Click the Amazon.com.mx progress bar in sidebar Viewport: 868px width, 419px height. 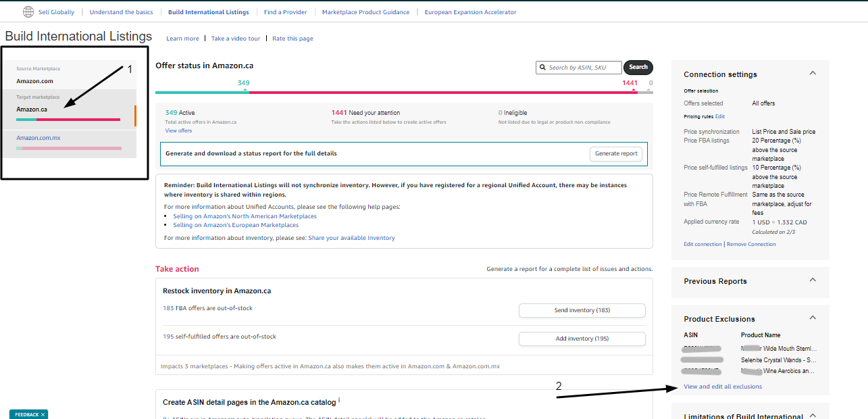[x=68, y=148]
